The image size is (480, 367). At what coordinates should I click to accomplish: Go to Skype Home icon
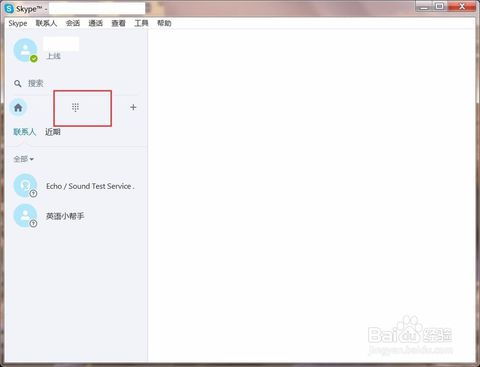pyautogui.click(x=18, y=108)
